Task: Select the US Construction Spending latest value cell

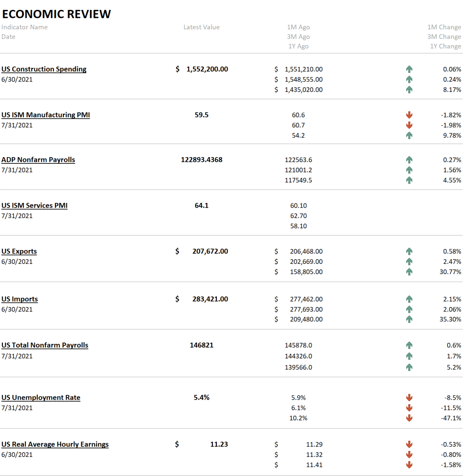Action: tap(202, 69)
